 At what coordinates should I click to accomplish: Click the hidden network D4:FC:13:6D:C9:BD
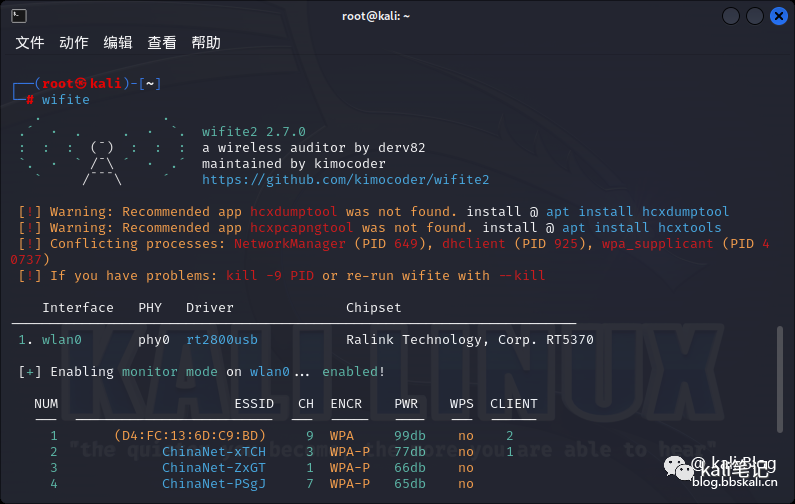tap(190, 436)
